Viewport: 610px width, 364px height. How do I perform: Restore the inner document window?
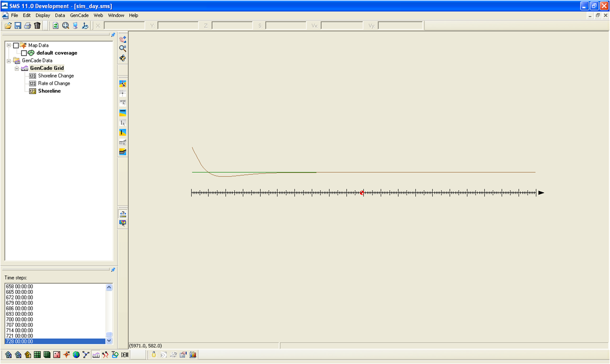point(597,15)
